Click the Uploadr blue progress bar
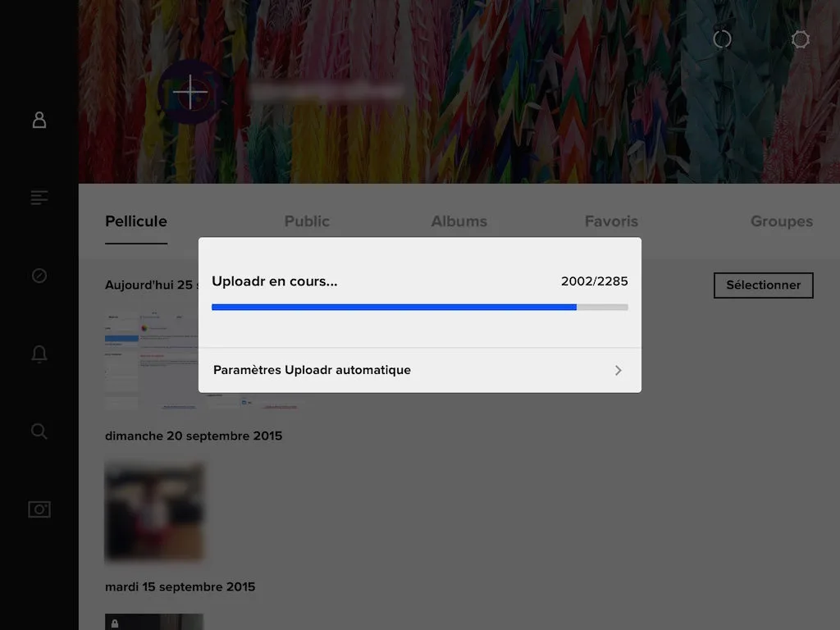The height and width of the screenshot is (630, 840). click(x=419, y=307)
